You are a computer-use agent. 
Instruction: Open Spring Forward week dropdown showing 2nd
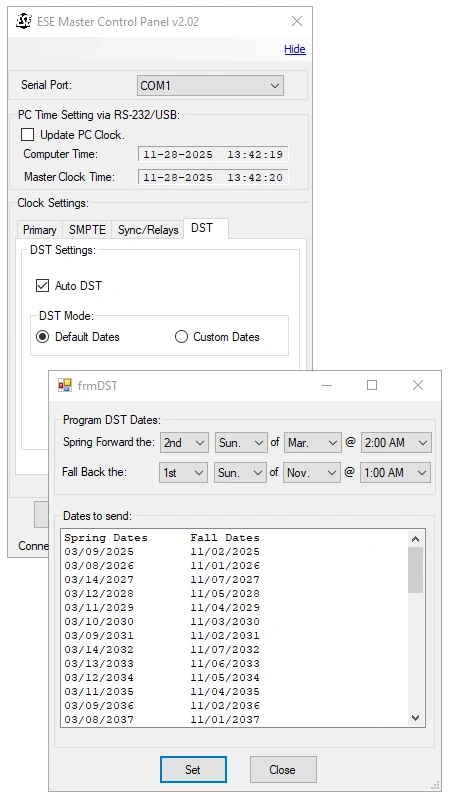(184, 443)
